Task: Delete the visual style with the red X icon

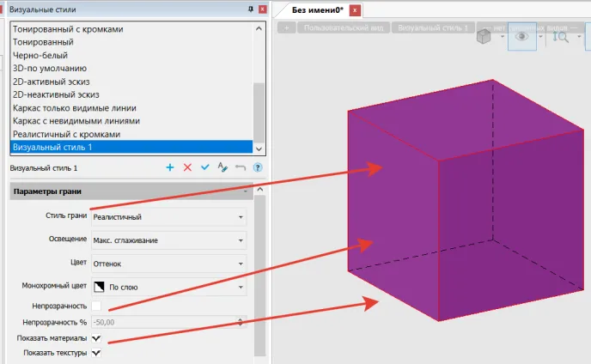Action: [x=187, y=168]
